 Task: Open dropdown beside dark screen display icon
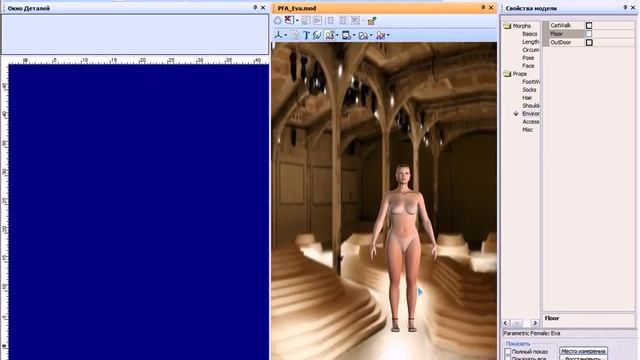354,35
